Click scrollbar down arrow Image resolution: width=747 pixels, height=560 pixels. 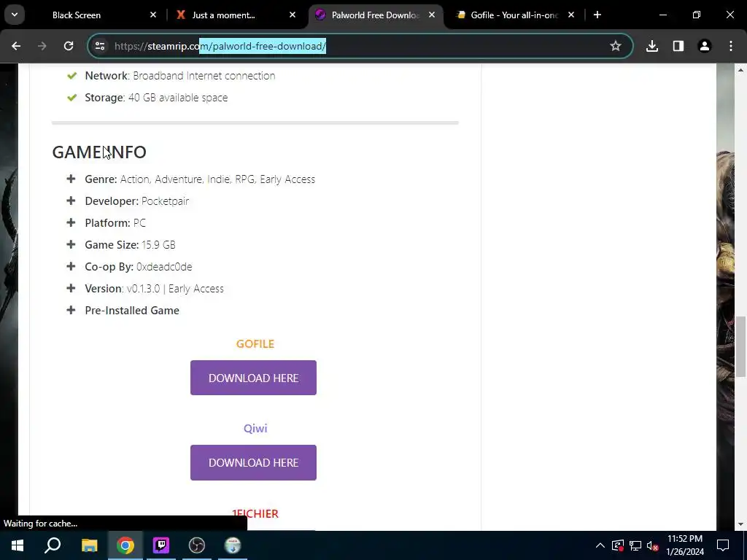[x=740, y=524]
